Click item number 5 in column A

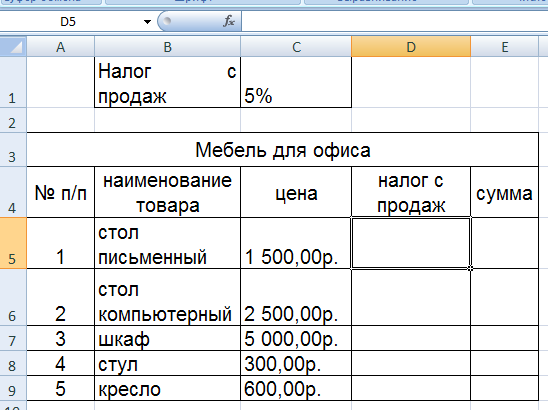tap(60, 388)
